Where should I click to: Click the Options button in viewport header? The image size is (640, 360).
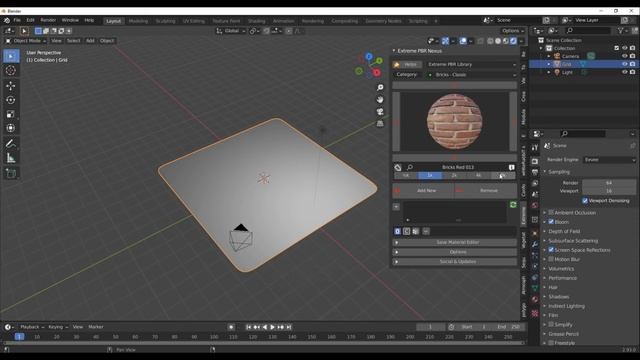(513, 31)
